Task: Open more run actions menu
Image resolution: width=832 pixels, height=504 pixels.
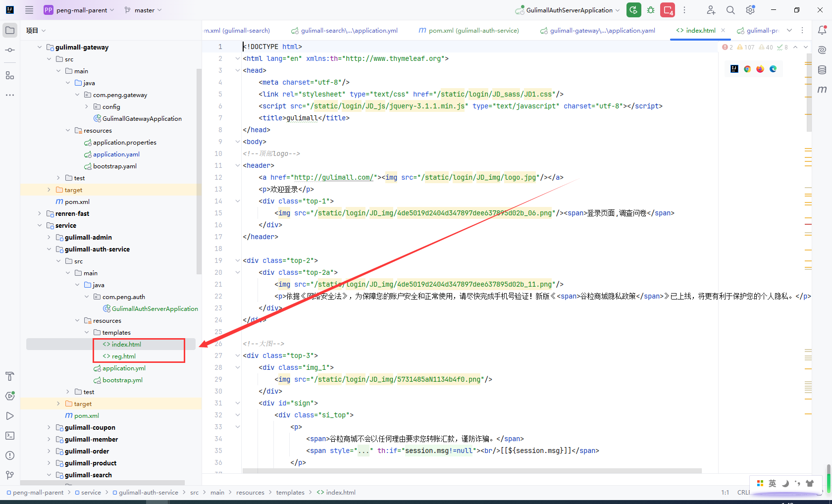Action: (684, 10)
